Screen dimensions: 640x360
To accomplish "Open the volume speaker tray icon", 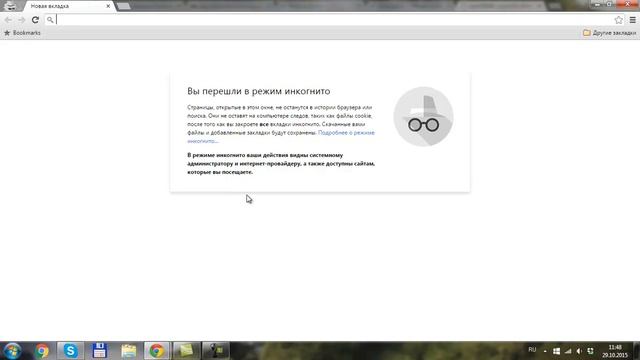I will (x=579, y=351).
